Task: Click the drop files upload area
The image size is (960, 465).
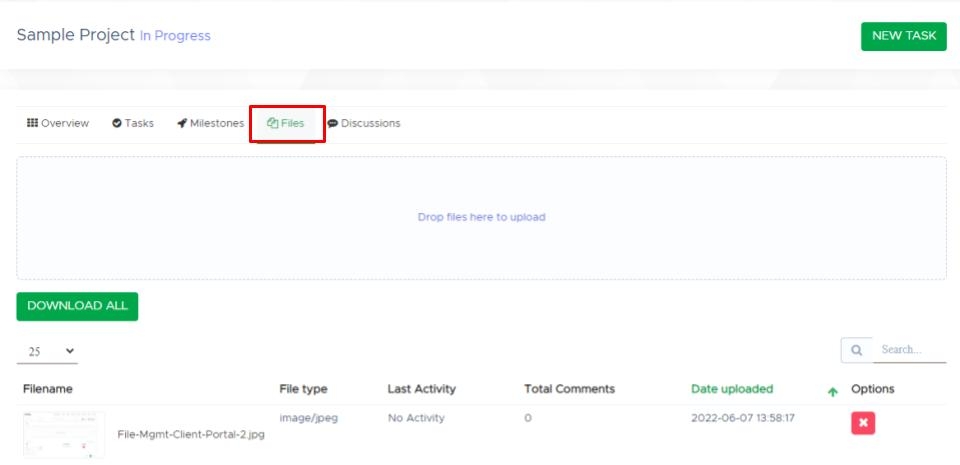Action: [481, 217]
